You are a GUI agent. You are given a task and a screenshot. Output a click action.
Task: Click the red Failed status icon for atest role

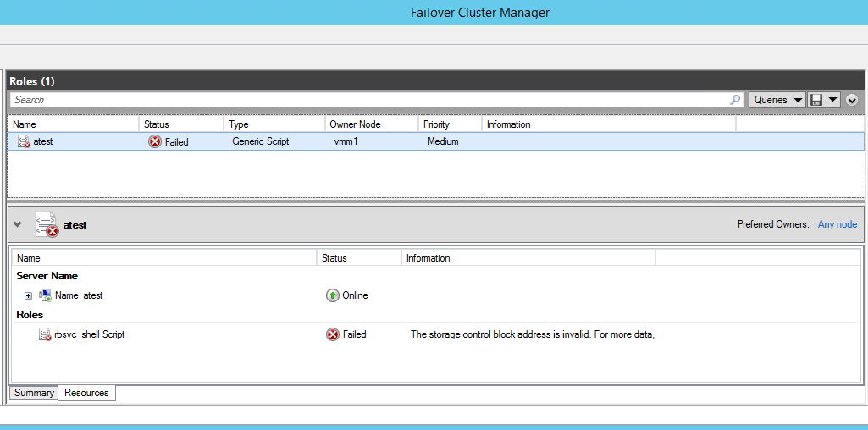154,141
